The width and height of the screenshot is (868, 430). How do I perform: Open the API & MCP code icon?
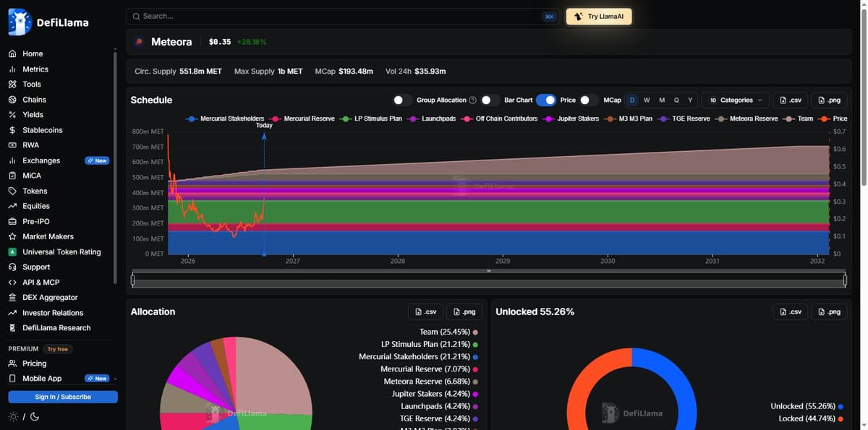click(12, 283)
